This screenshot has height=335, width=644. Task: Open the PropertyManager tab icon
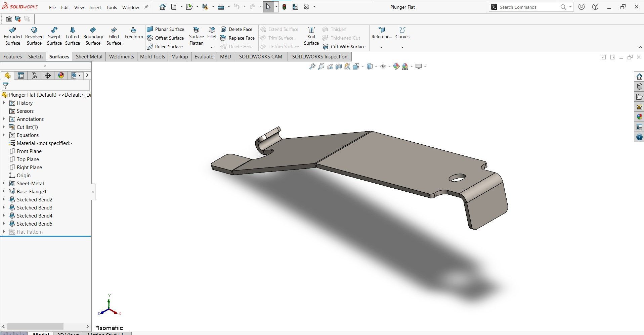pos(21,76)
